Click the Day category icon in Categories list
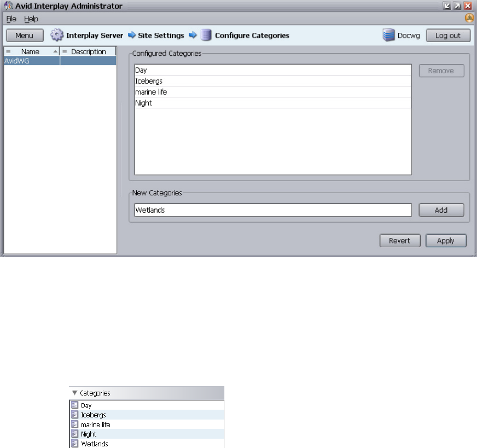Viewport: 477px width, 448px height. point(74,405)
